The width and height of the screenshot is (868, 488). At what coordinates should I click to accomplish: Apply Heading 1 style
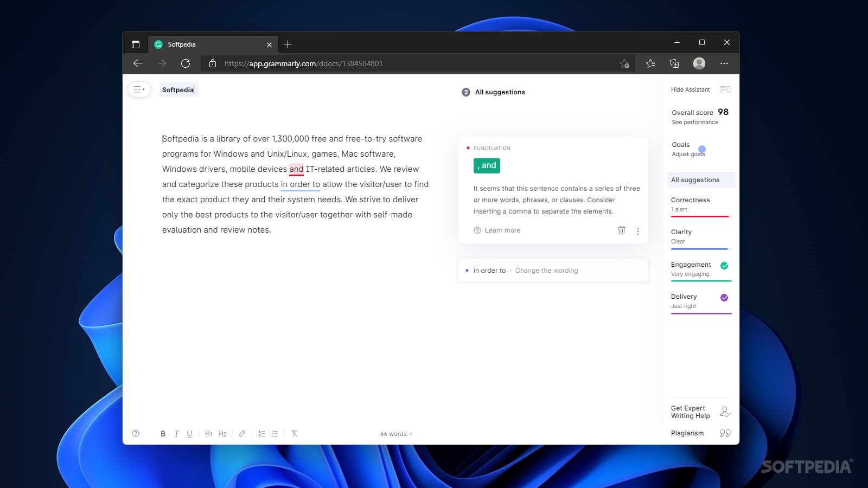(209, 434)
